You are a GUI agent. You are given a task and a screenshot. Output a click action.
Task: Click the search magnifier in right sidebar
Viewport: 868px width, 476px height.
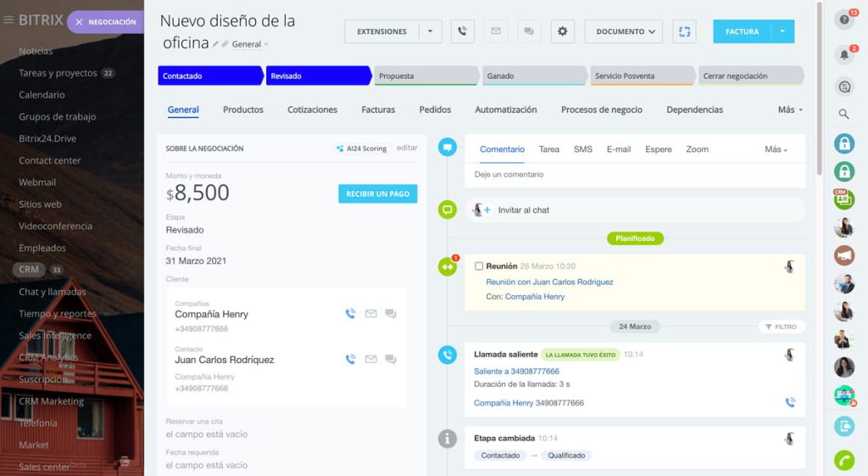844,114
